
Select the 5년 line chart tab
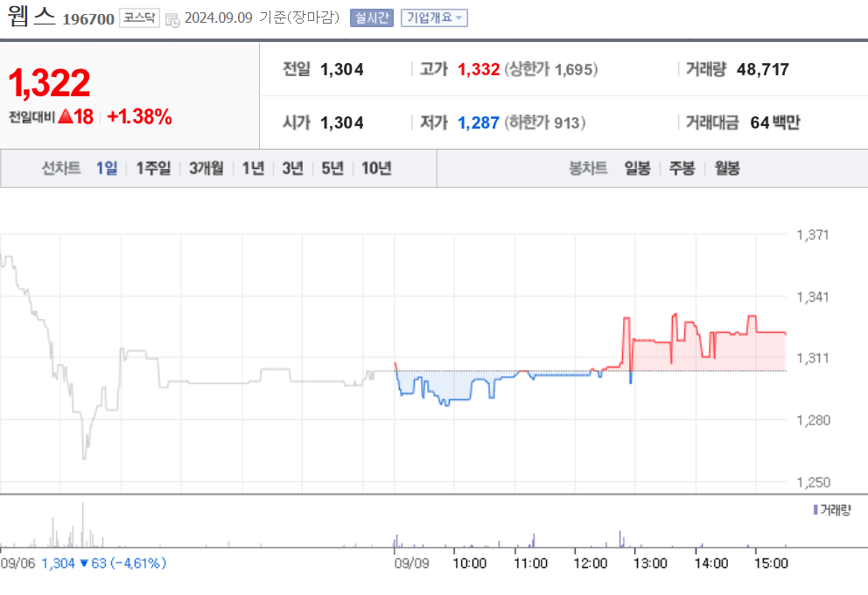tap(332, 168)
